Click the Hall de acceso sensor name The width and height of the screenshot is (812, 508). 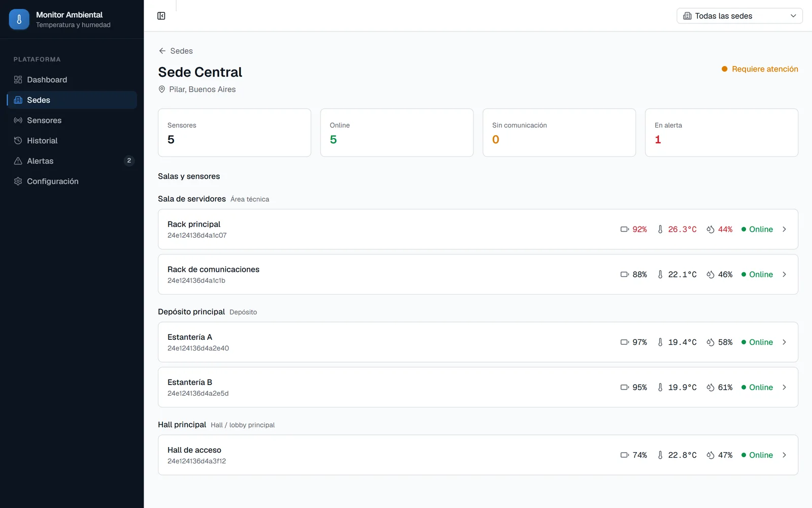click(194, 450)
